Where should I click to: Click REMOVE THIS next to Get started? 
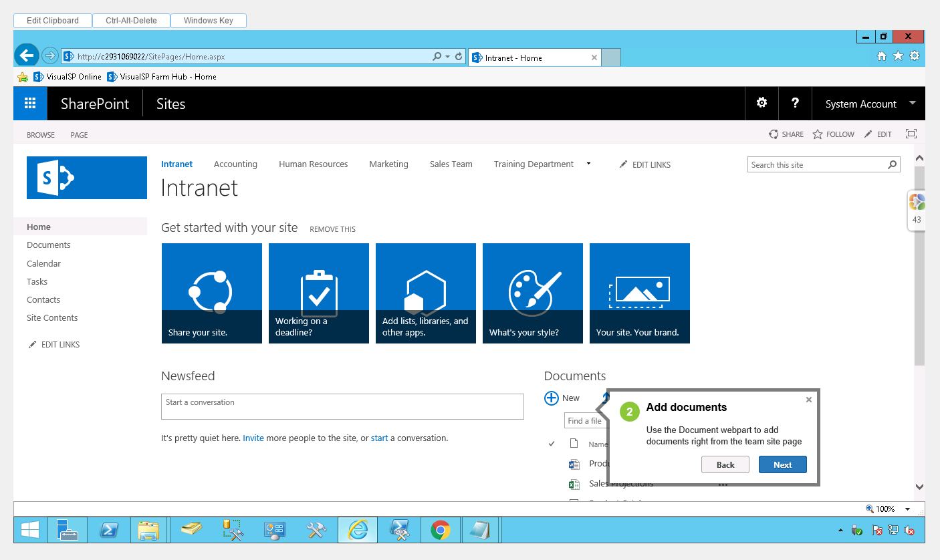tap(332, 229)
